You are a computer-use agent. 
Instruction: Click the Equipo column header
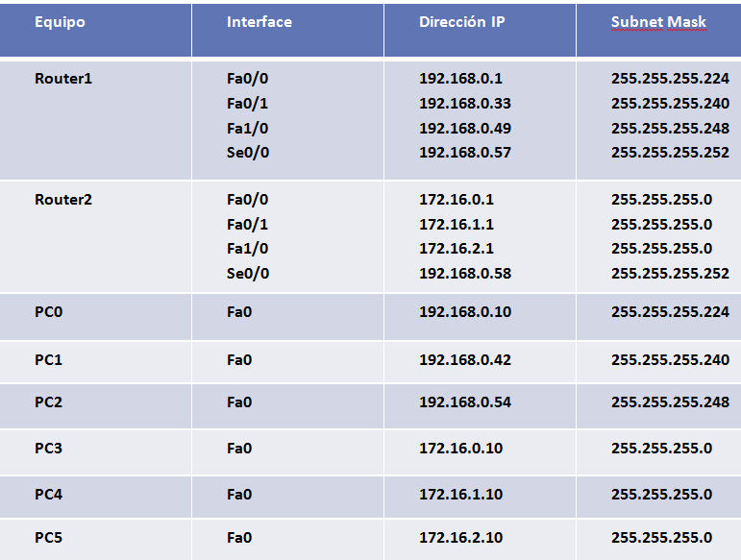click(x=60, y=22)
